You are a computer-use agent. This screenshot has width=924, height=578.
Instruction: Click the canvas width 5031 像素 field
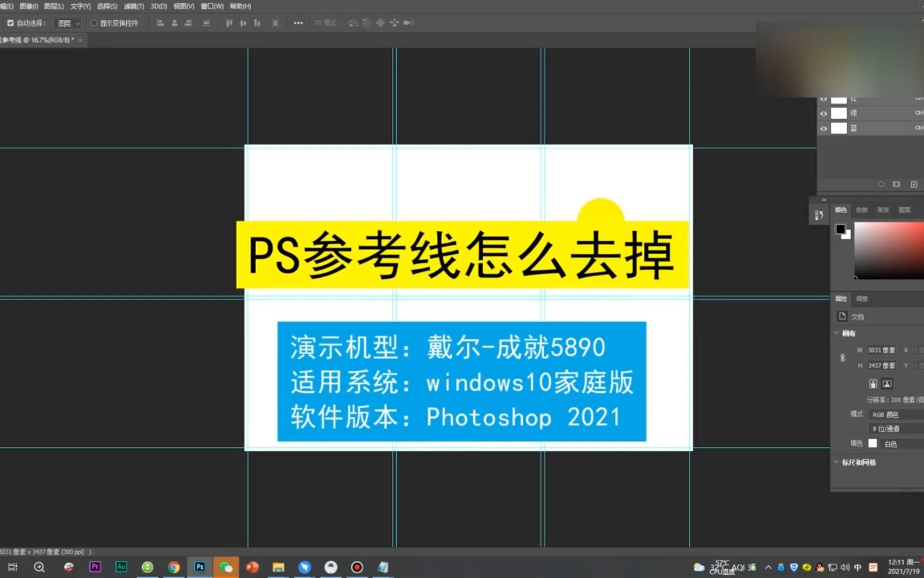pyautogui.click(x=882, y=350)
